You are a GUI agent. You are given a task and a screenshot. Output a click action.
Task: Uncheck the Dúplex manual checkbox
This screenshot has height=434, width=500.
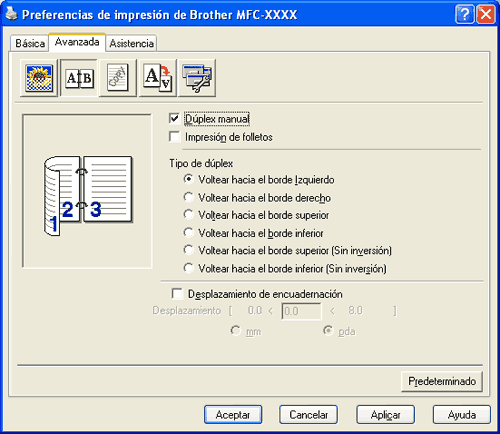click(x=174, y=118)
